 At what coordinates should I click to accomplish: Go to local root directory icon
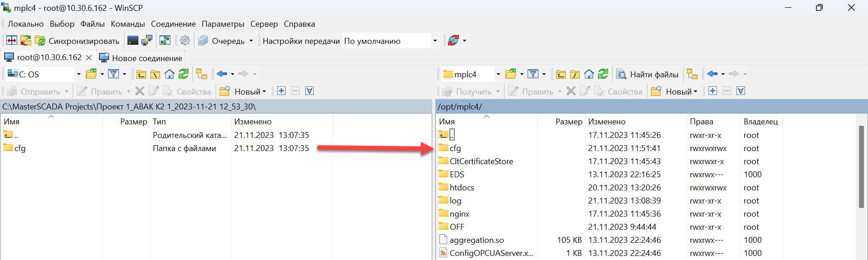click(x=155, y=74)
